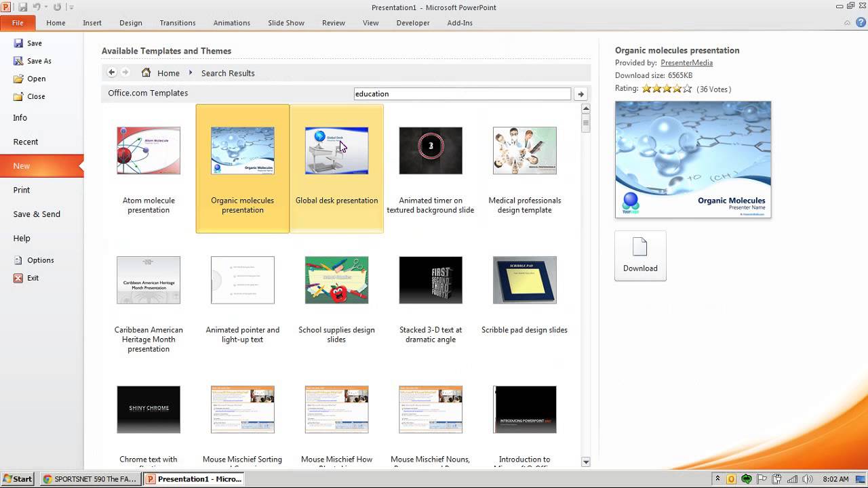The image size is (868, 488).
Task: Switch to SPORTSNET 590 Chrome taskbar window
Action: 90,479
